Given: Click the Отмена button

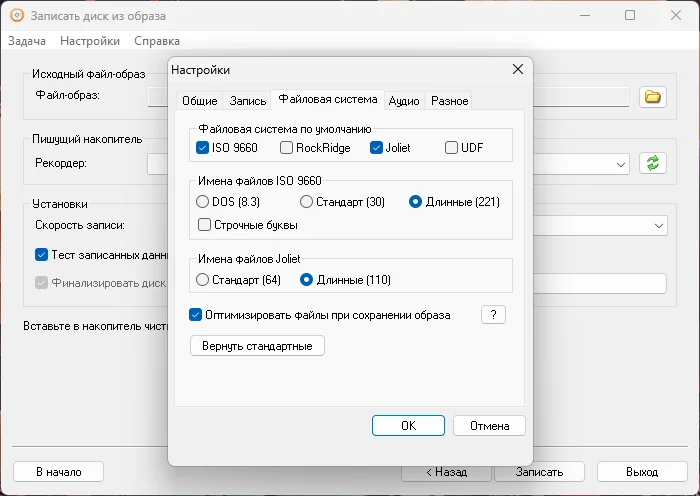Looking at the screenshot, I should pyautogui.click(x=489, y=426).
